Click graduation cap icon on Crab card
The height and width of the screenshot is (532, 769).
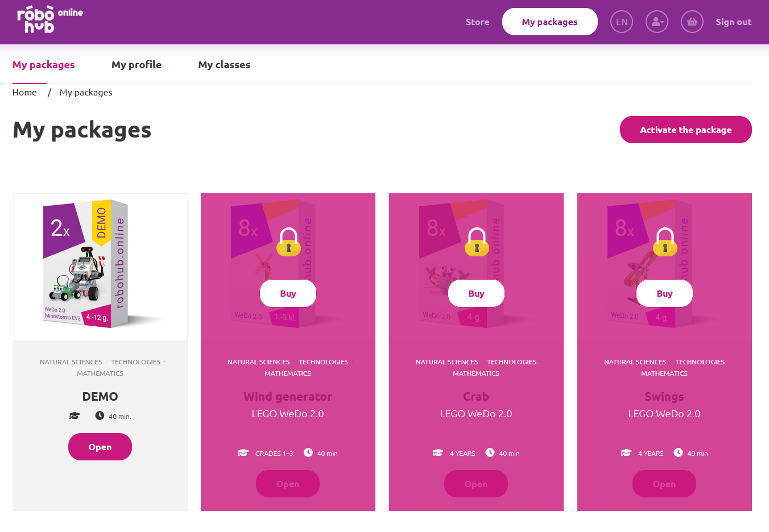tap(437, 453)
